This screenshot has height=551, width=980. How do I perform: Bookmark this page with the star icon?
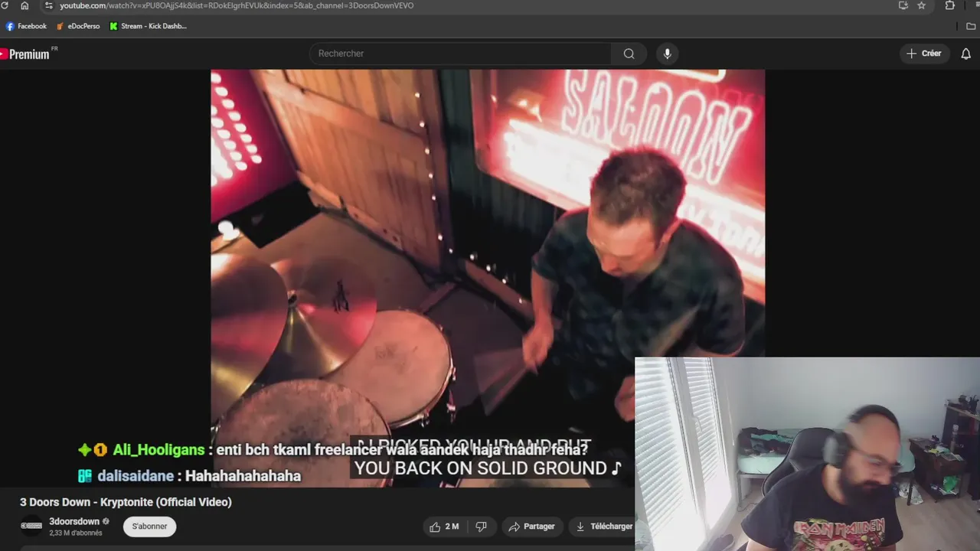pyautogui.click(x=922, y=5)
